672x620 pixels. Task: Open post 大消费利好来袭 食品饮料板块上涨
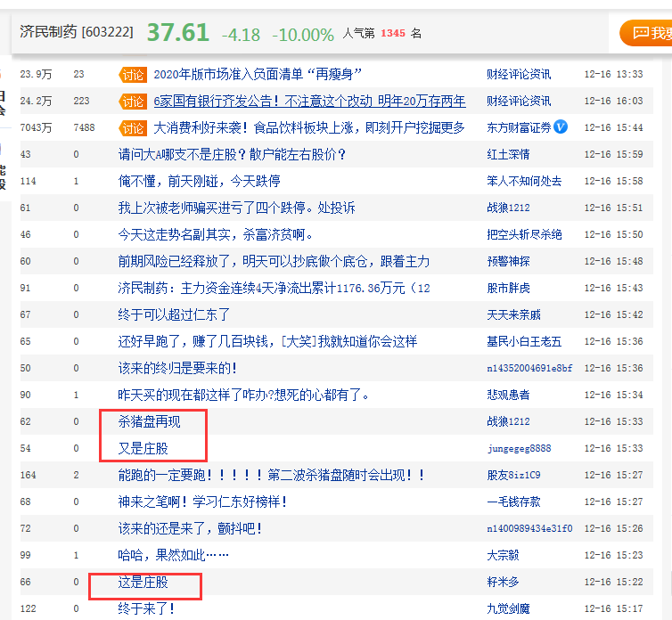[309, 127]
